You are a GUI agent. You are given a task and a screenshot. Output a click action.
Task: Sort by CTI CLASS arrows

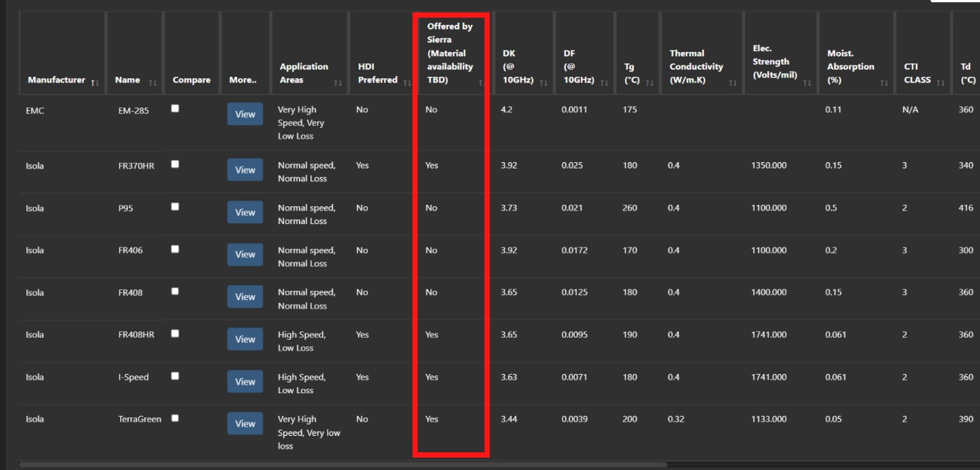coord(941,83)
